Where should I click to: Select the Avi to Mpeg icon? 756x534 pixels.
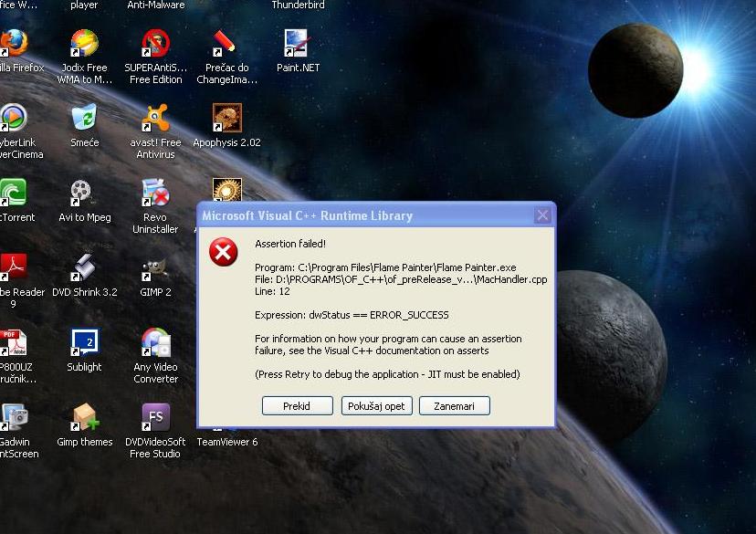pos(83,193)
